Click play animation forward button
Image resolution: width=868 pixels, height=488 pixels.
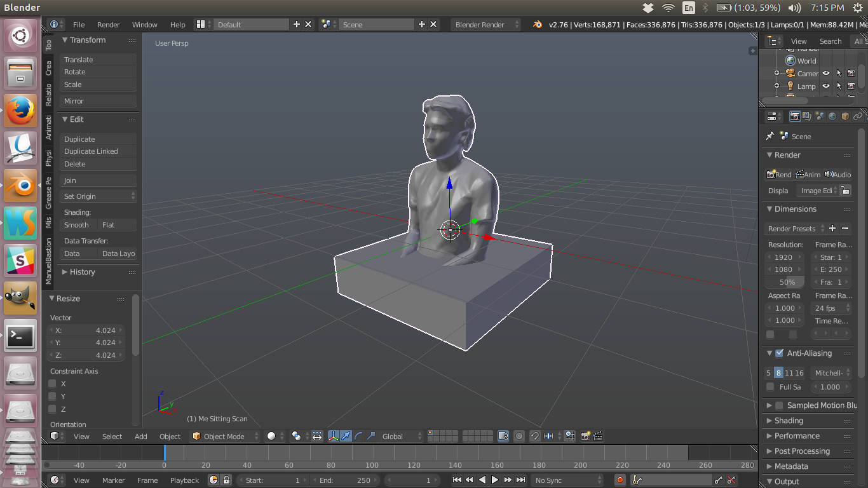coord(495,480)
